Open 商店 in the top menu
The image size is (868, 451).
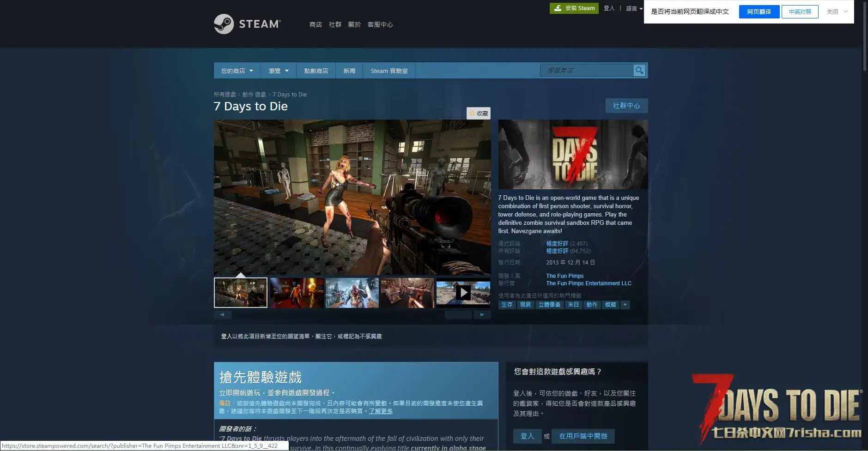[x=316, y=24]
